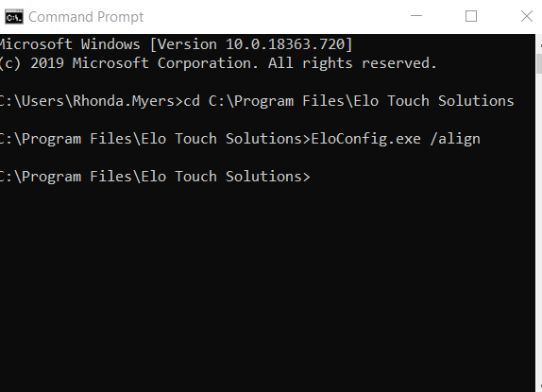The width and height of the screenshot is (542, 392).
Task: Click the EloConfig.exe command text
Action: click(x=365, y=139)
